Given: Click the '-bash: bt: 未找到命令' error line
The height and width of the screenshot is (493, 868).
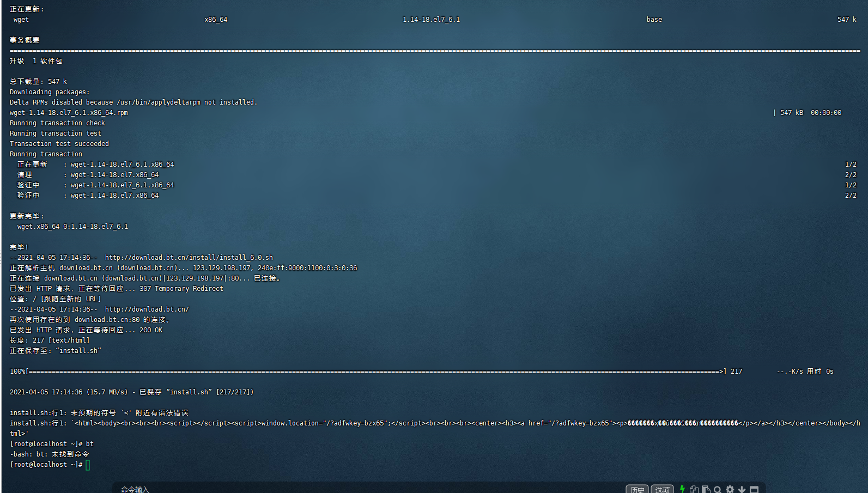Looking at the screenshot, I should tap(50, 454).
